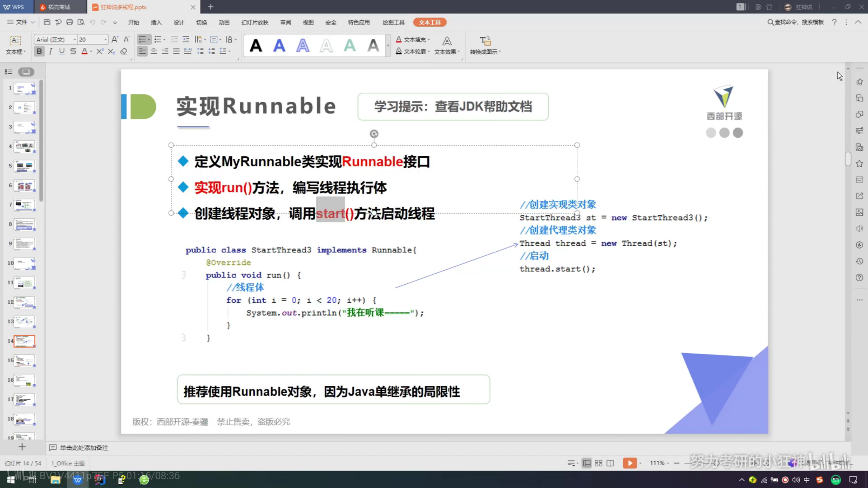Apply subscript formatting
Image resolution: width=868 pixels, height=488 pixels.
pos(111,51)
